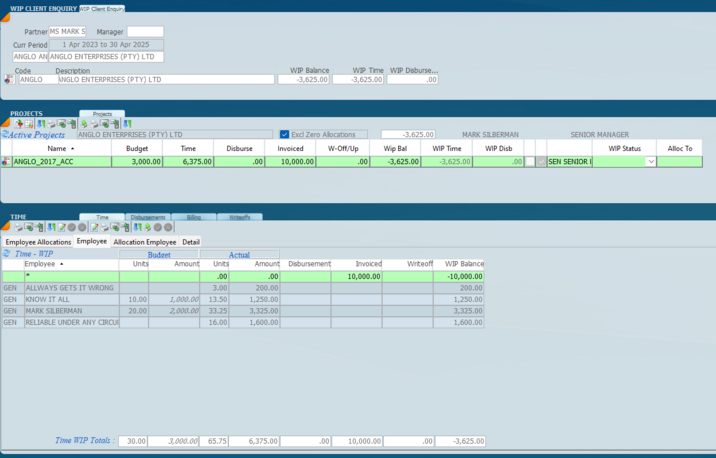Screen dimensions: 716x458
Task: Sort by the Employee column header
Action: point(40,264)
